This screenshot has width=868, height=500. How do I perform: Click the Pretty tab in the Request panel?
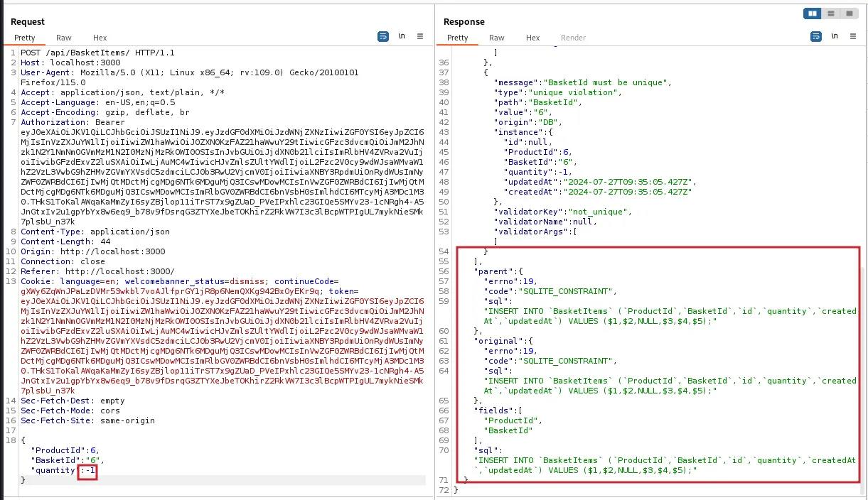point(25,38)
